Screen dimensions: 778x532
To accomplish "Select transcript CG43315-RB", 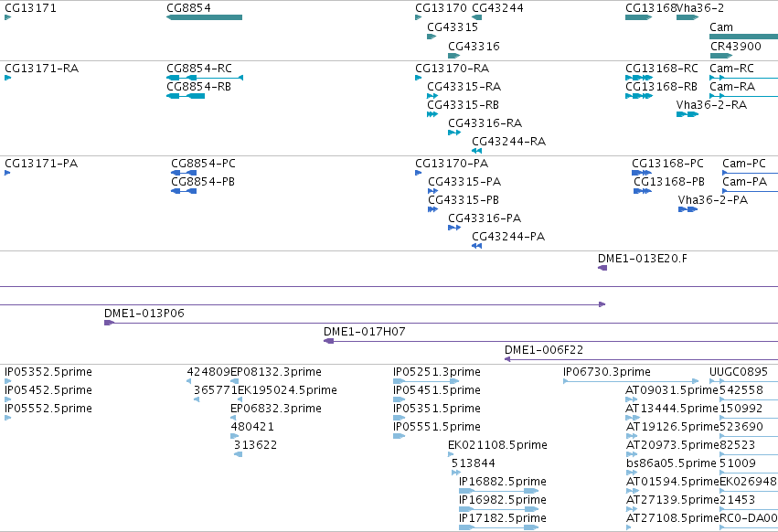I will [x=463, y=105].
